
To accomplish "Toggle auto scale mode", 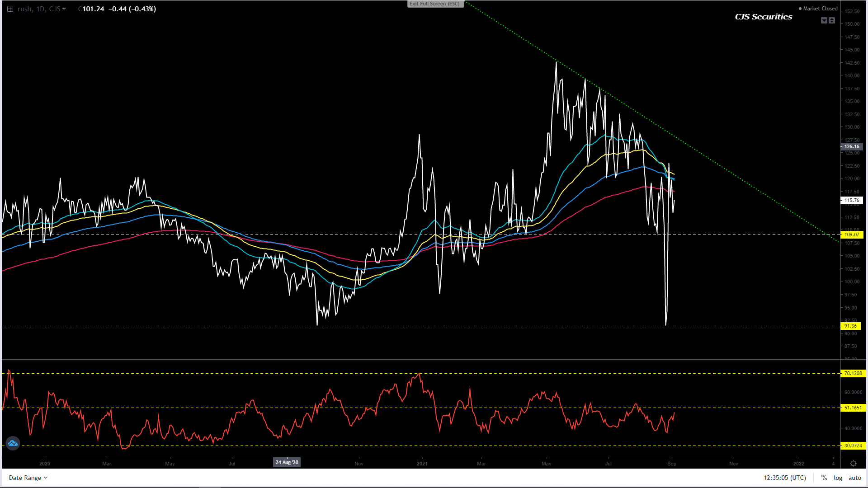I will 854,478.
